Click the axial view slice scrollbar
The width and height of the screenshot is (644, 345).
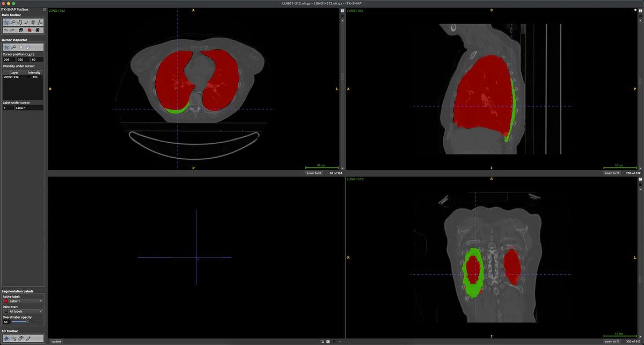click(342, 94)
